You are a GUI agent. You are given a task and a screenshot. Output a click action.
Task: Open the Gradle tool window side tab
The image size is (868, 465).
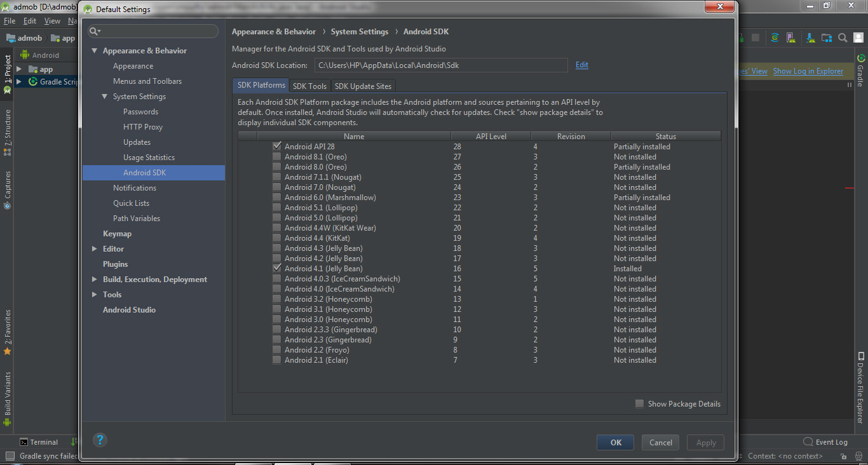coord(860,71)
